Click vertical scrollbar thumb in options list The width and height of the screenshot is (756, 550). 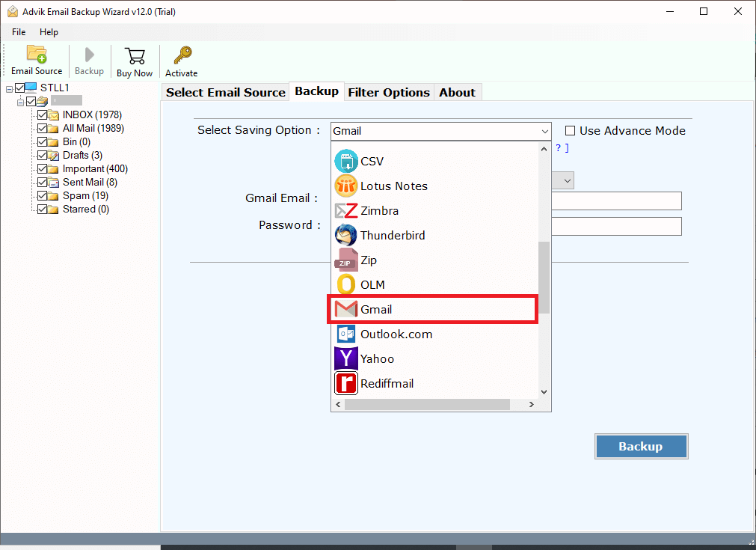coord(544,278)
